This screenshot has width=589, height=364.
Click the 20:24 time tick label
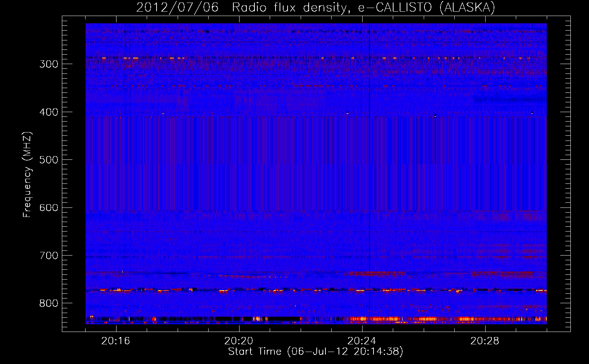click(362, 341)
